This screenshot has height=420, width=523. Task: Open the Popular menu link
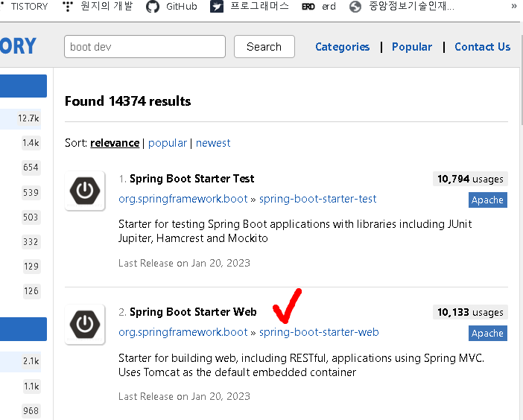click(411, 47)
